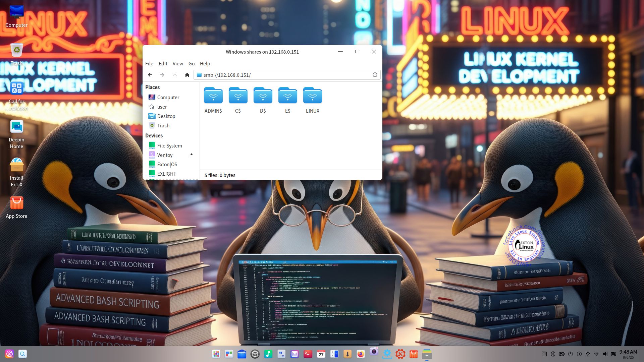This screenshot has width=644, height=362.
Task: Open the D$ network share folder
Action: [x=263, y=100]
